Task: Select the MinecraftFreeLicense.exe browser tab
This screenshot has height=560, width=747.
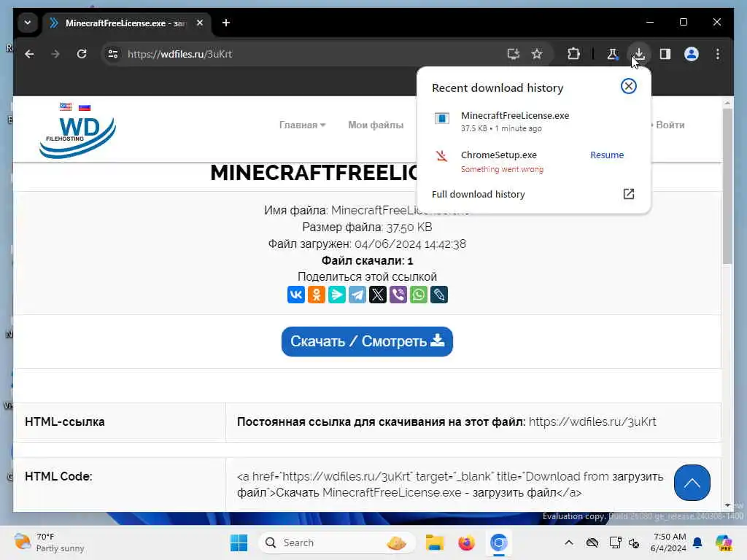Action: point(125,23)
